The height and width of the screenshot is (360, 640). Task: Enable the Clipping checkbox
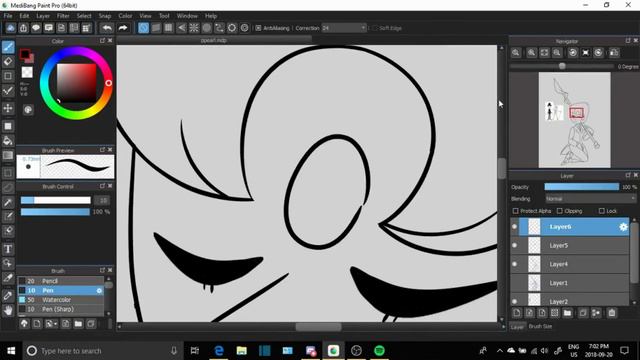coord(560,211)
